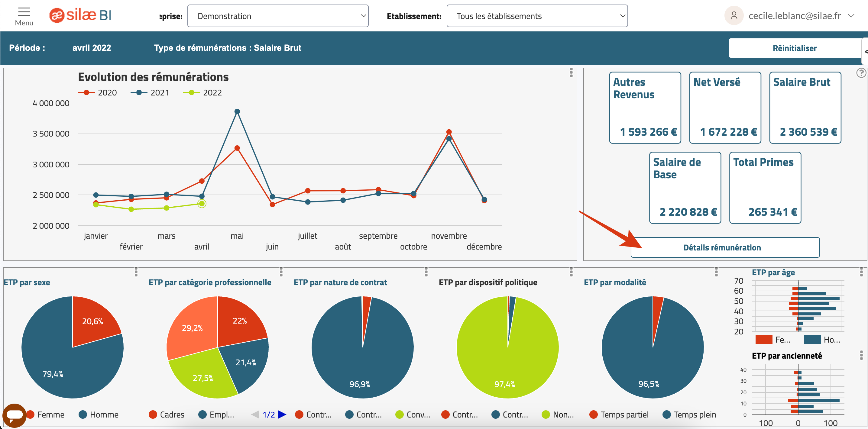Click the user avatar icon
This screenshot has height=429, width=868.
[x=734, y=16]
